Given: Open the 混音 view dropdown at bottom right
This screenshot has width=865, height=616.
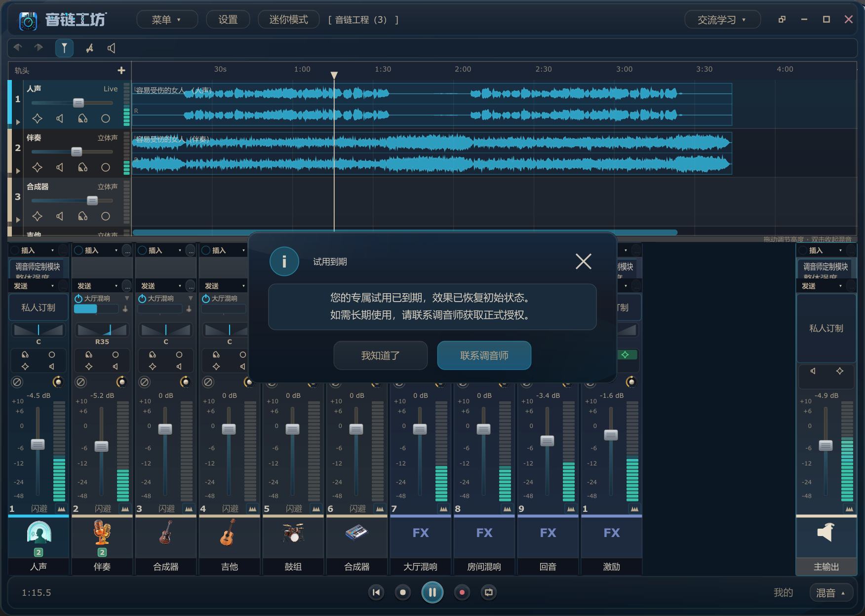Looking at the screenshot, I should 832,592.
